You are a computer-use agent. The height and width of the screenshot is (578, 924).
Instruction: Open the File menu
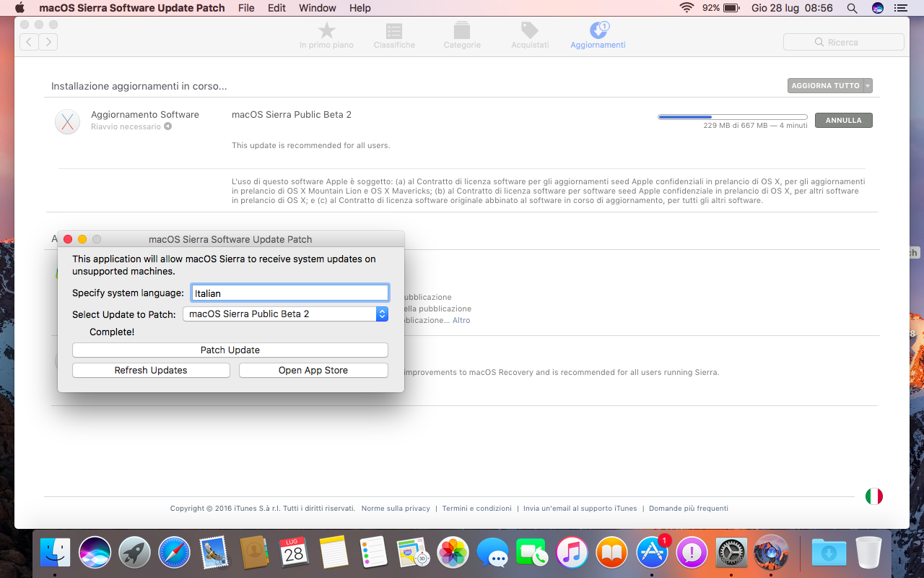[246, 8]
